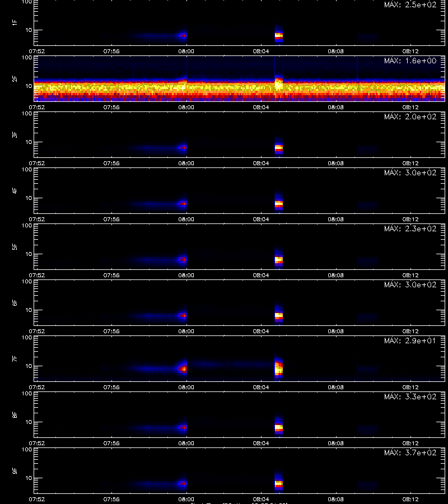Click the 08:12 time label under the 9F panel
448x504 pixels.
410,499
